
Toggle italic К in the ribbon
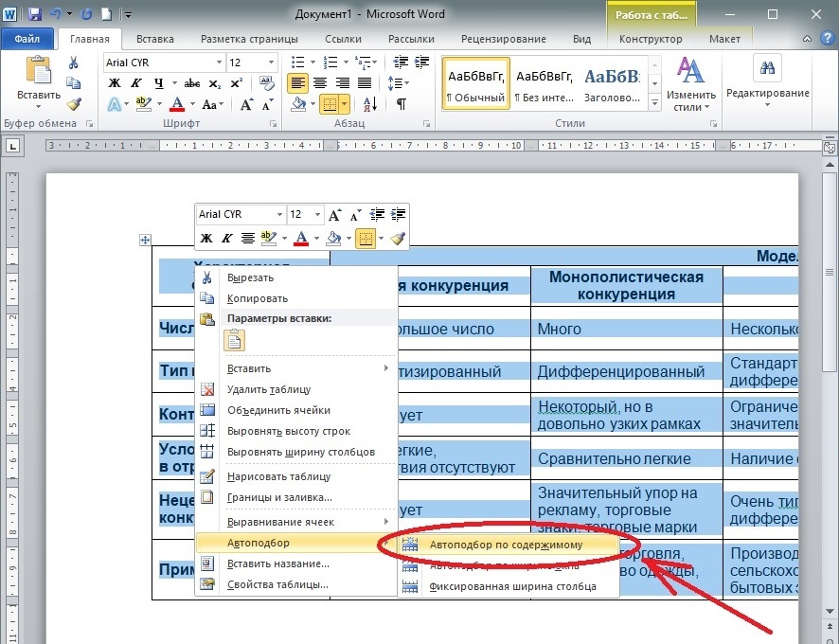(x=136, y=83)
